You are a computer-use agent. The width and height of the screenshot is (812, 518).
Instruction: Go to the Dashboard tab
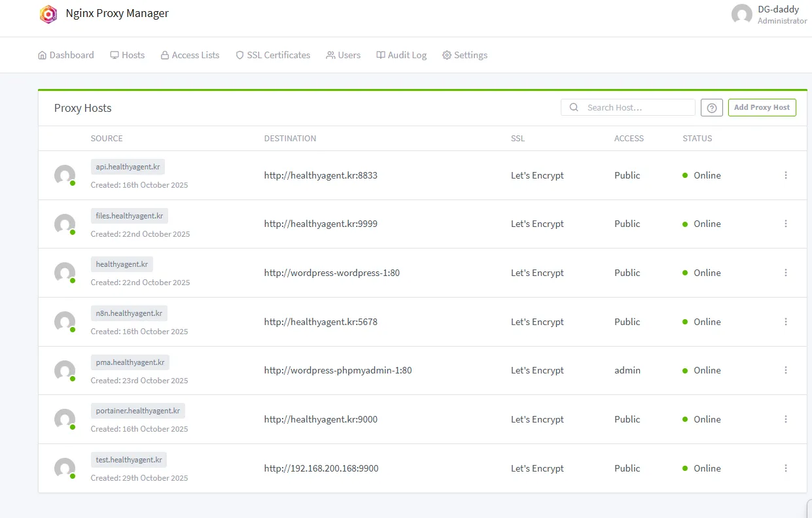point(66,55)
